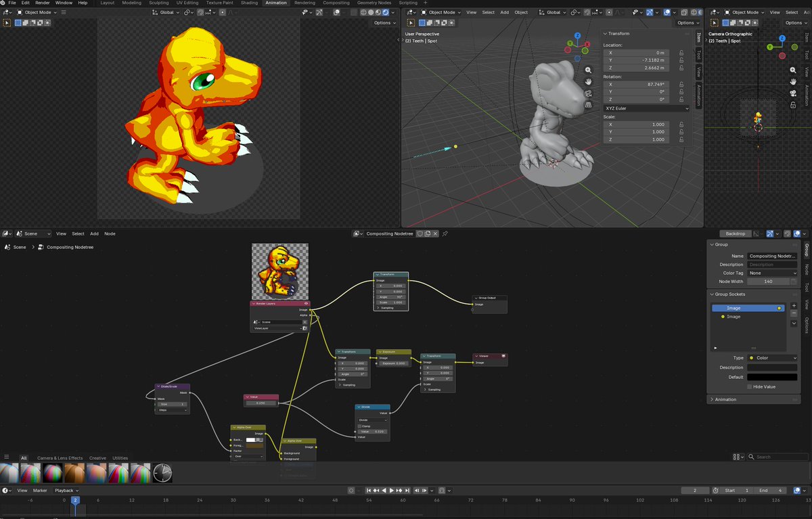Select Camera & Lens Effects asset catalog tab
The image size is (812, 519).
[x=60, y=458]
